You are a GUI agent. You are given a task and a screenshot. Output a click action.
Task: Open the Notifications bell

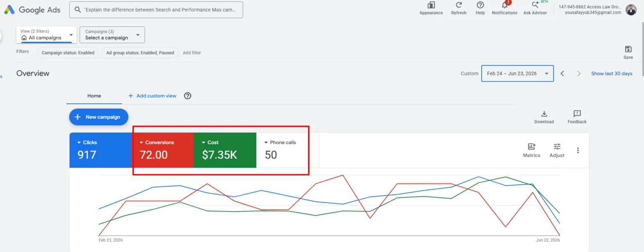(505, 5)
